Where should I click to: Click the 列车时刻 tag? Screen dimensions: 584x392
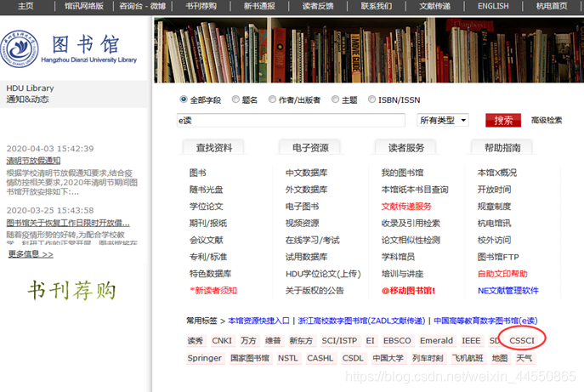428,358
